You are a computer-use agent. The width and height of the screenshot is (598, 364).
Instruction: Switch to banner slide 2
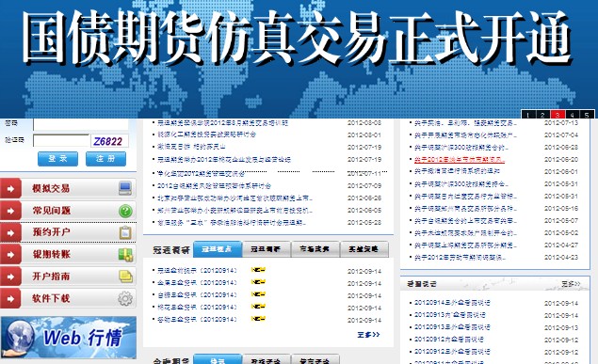pos(542,115)
